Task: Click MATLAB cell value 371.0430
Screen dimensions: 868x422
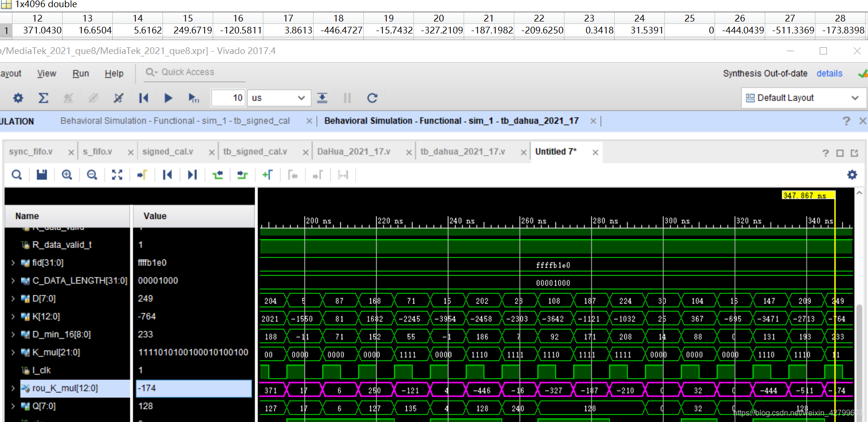Action: click(37, 30)
